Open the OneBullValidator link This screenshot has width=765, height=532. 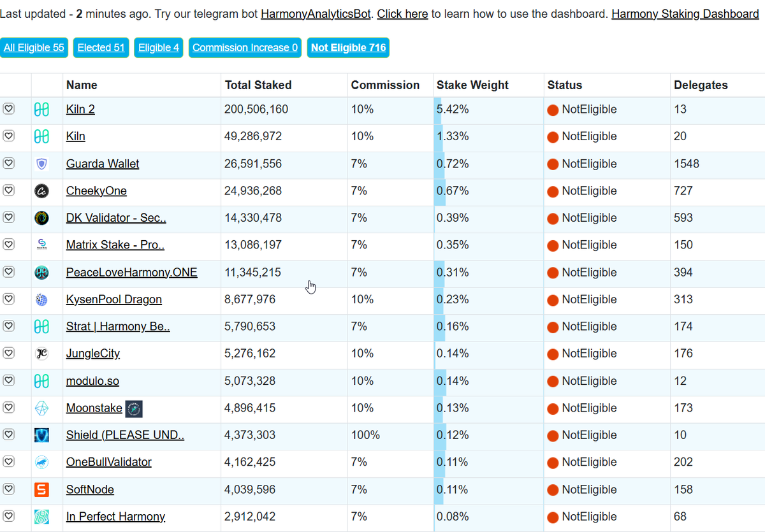tap(109, 462)
